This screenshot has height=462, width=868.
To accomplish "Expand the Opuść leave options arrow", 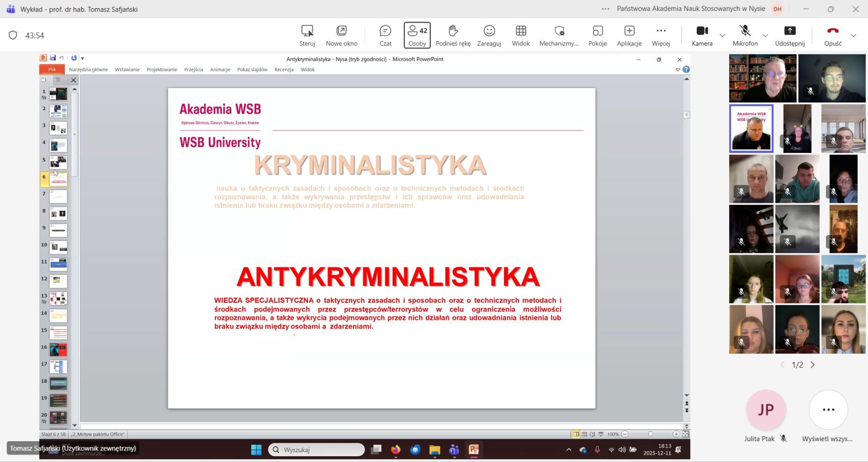I will pos(853,36).
